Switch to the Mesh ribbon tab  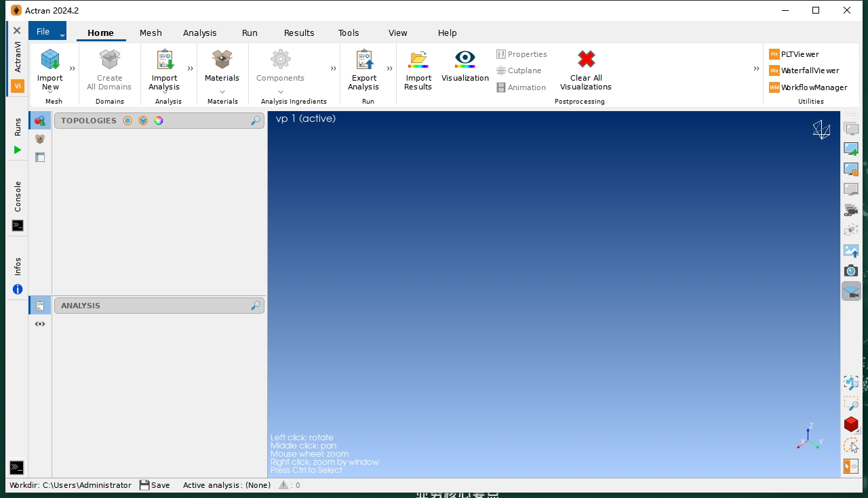151,33
